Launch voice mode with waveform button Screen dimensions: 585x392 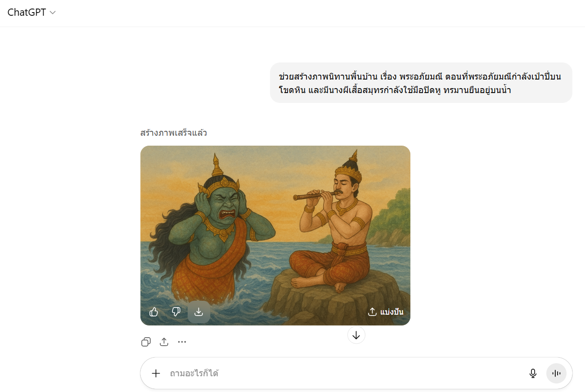pyautogui.click(x=557, y=373)
